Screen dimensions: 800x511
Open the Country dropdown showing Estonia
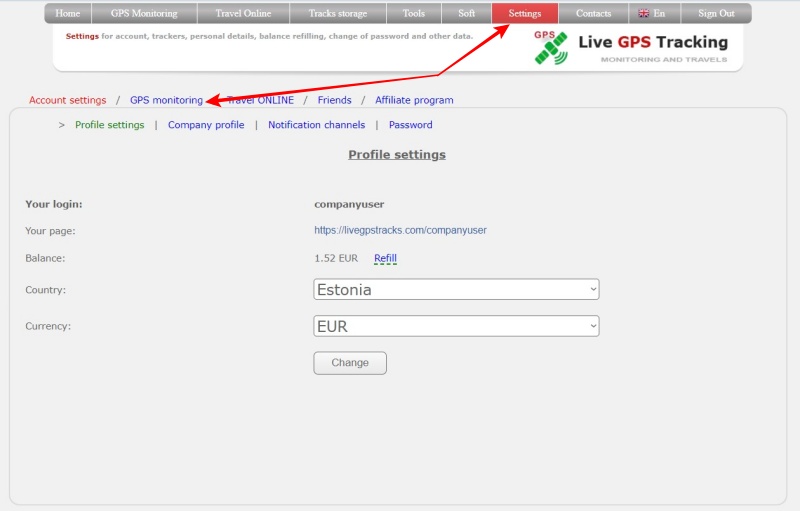coord(456,290)
